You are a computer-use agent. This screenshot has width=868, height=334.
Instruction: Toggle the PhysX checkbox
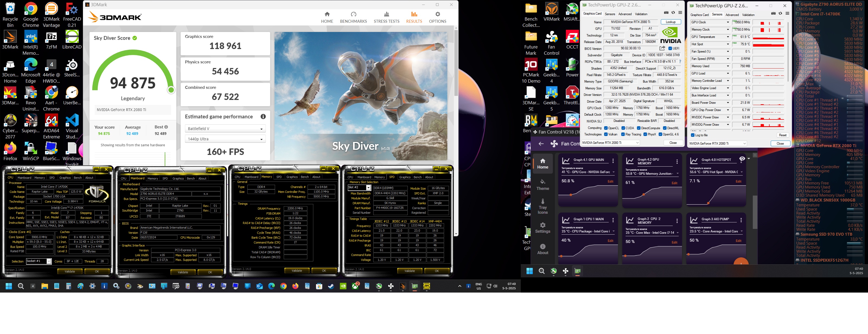tap(645, 134)
